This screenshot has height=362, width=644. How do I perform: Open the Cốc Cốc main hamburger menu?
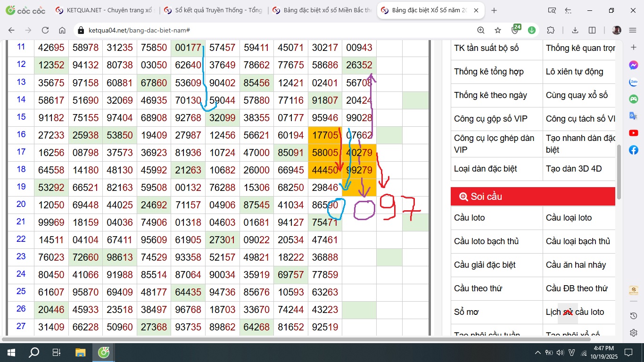pos(633,30)
